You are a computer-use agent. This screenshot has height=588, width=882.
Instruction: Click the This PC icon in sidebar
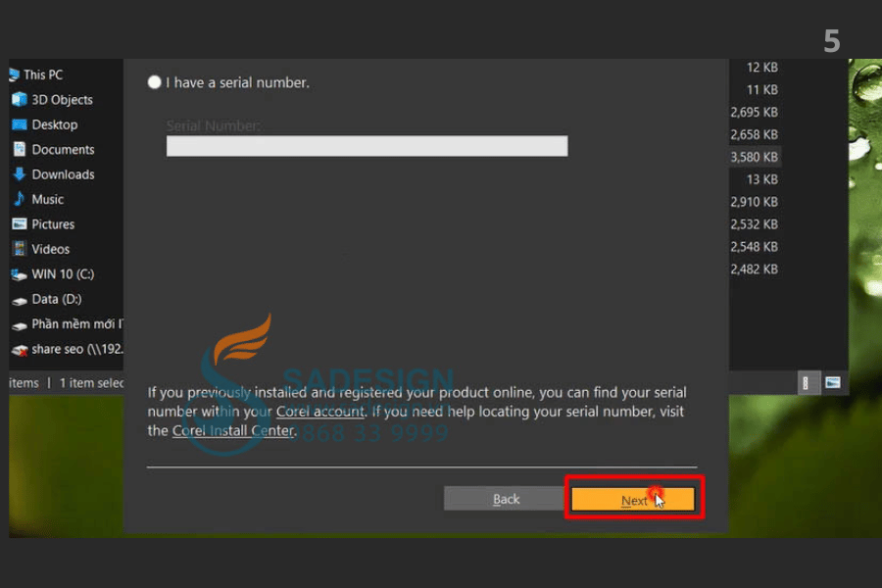pos(15,74)
